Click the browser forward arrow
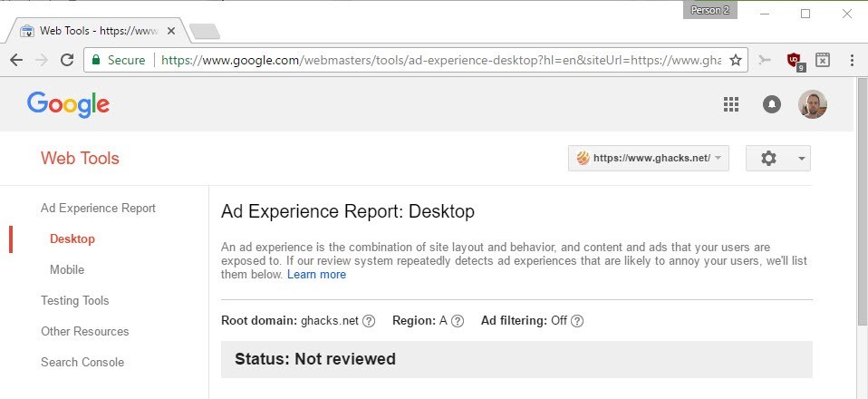 pos(42,60)
